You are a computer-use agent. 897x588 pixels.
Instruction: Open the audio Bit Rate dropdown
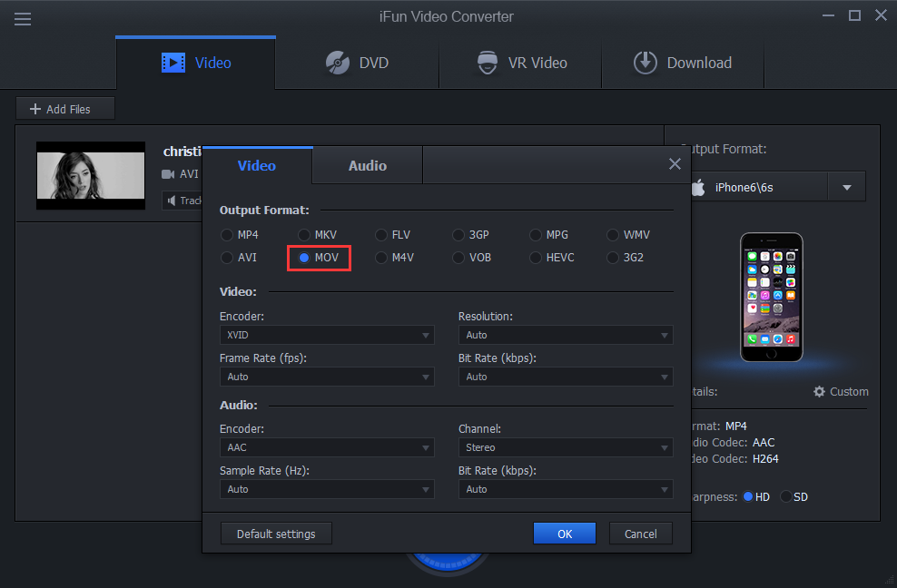pyautogui.click(x=566, y=489)
